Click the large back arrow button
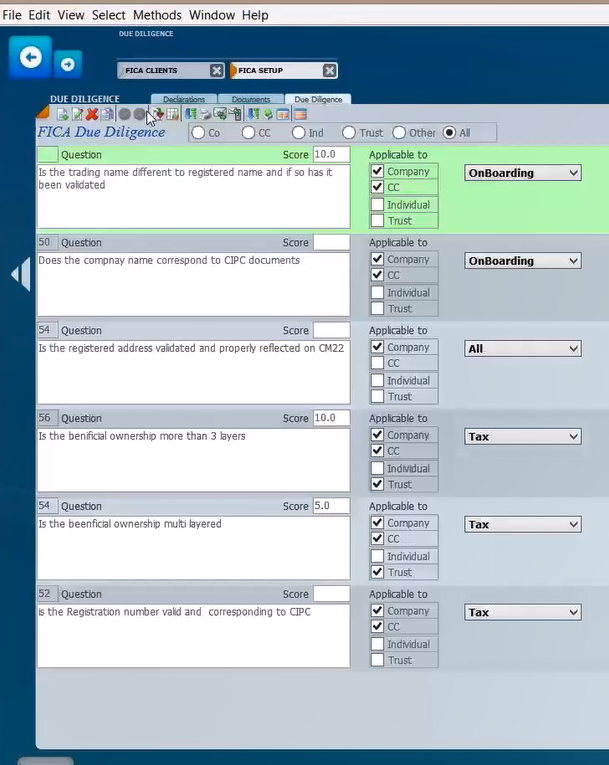Image resolution: width=609 pixels, height=765 pixels. coord(30,58)
